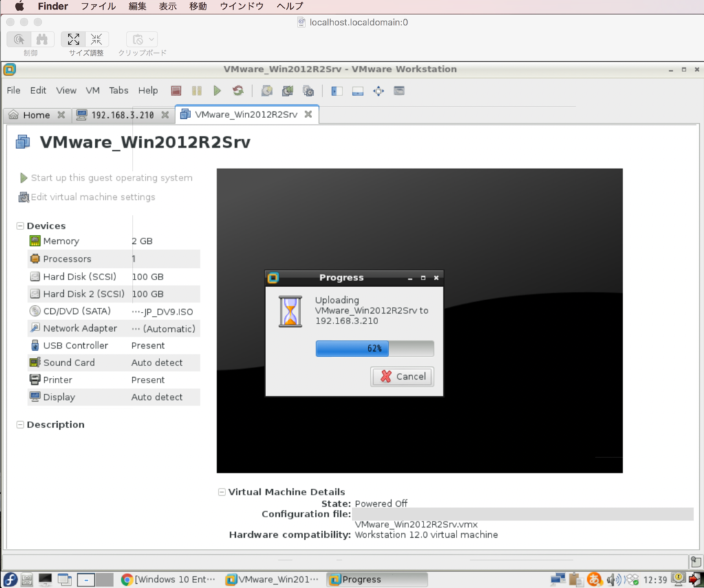
Task: Click the 62% upload progress bar
Action: click(375, 348)
